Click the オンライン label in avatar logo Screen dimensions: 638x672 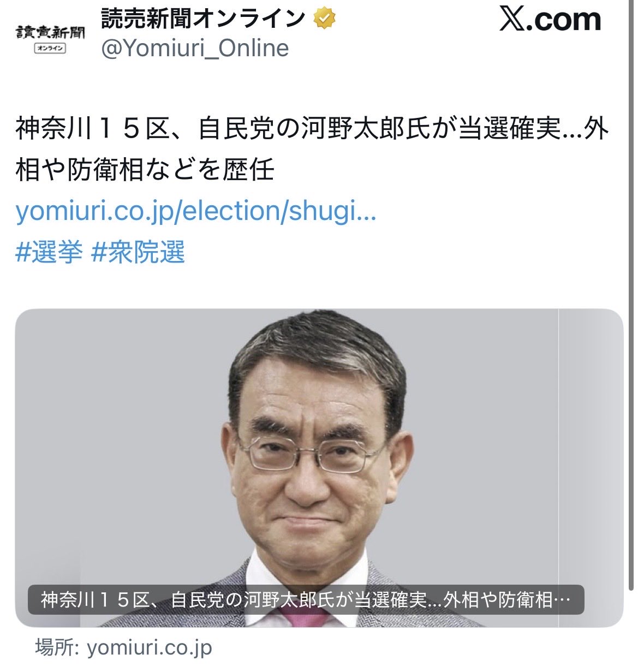click(x=50, y=49)
